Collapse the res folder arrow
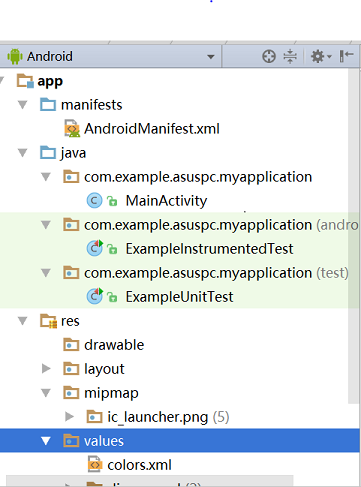 23,321
